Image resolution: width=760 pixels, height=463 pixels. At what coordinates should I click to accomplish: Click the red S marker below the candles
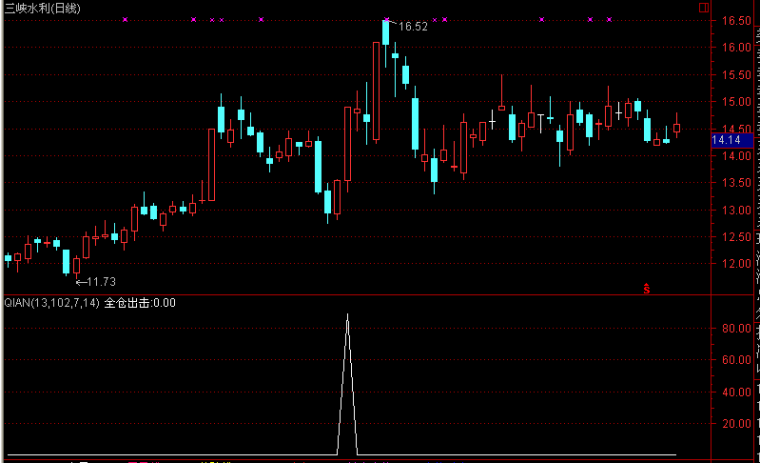[647, 289]
